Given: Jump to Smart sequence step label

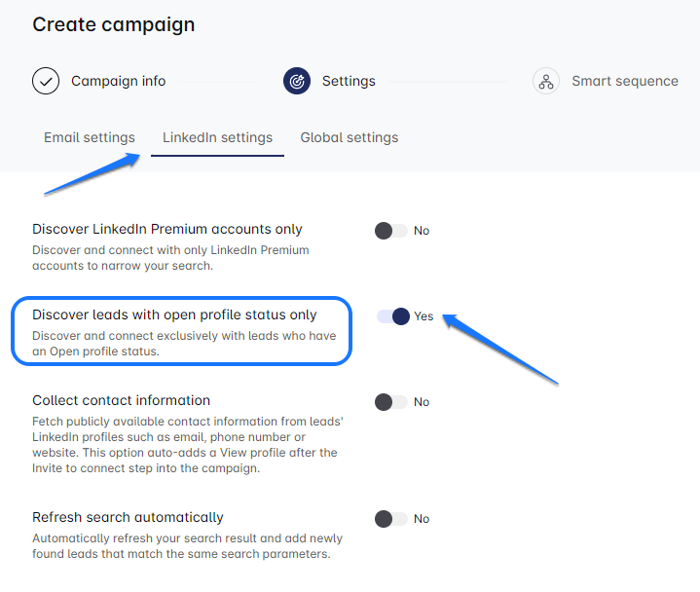Looking at the screenshot, I should (624, 81).
